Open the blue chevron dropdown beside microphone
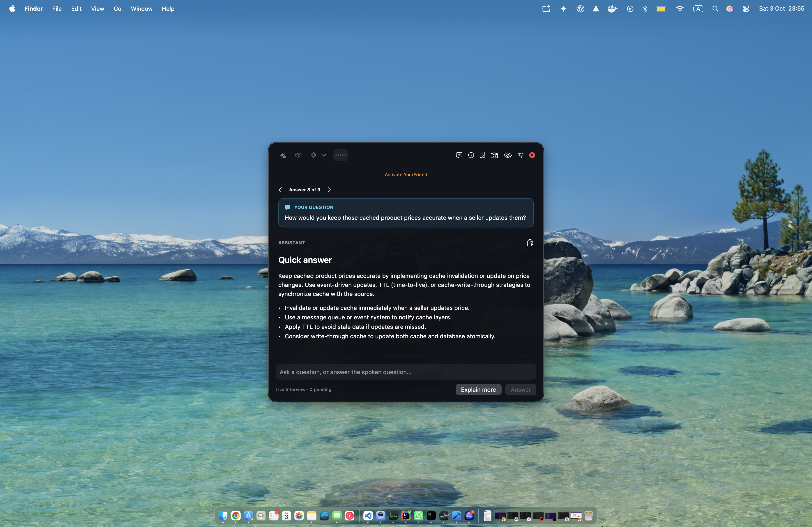This screenshot has height=527, width=812. point(324,155)
